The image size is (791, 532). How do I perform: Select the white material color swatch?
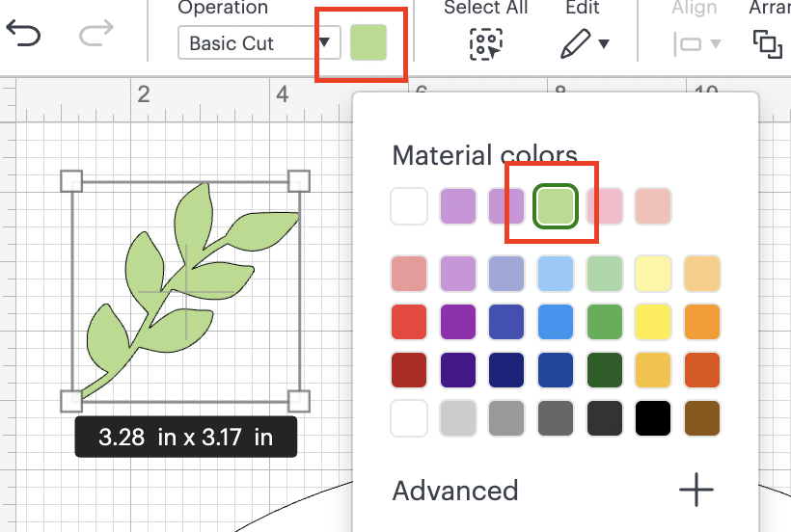coord(409,206)
